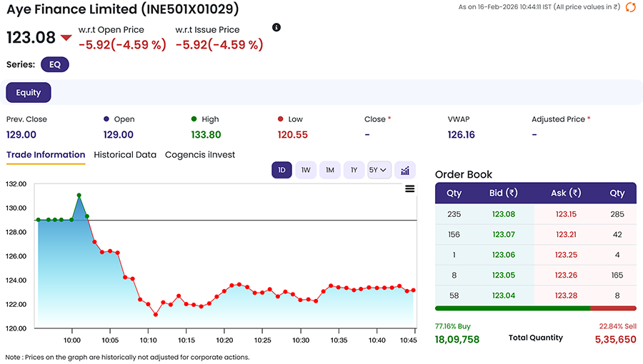Open the chart hamburger menu icon
The width and height of the screenshot is (643, 364).
click(409, 188)
